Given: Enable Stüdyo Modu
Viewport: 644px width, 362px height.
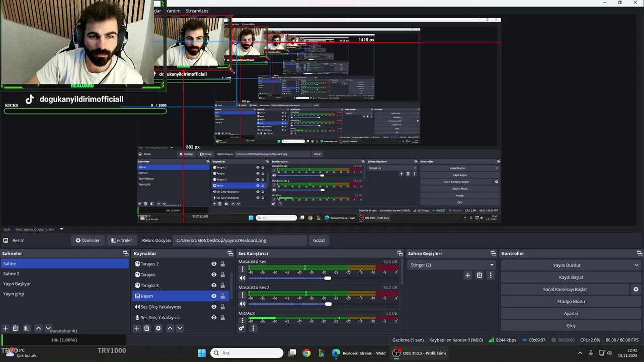Looking at the screenshot, I should [x=571, y=302].
